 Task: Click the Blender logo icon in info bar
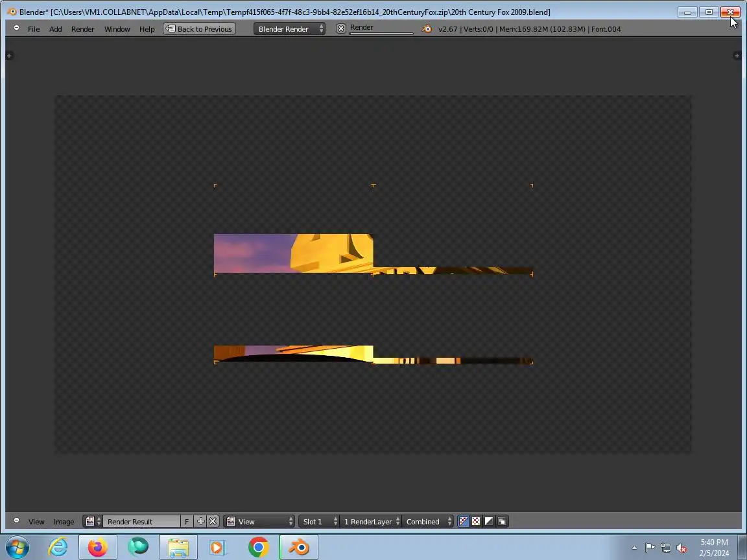pyautogui.click(x=427, y=29)
